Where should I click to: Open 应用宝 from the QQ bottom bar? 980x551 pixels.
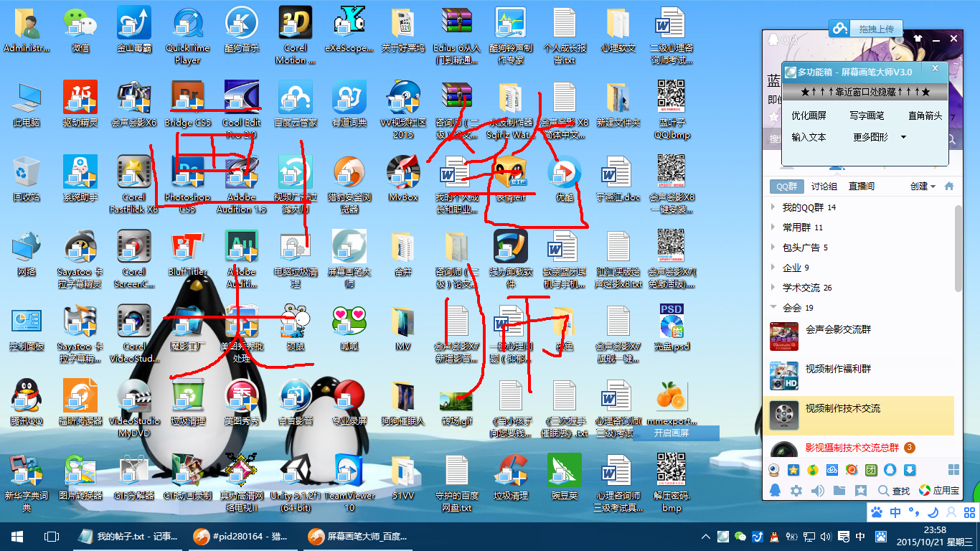point(939,491)
